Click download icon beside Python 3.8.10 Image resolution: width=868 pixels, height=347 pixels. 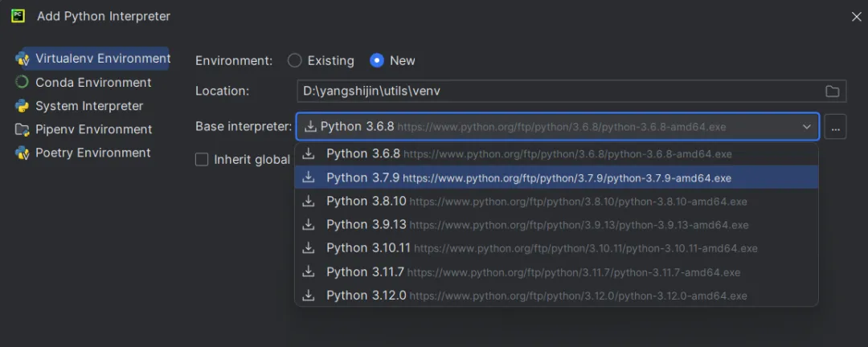[x=308, y=201]
